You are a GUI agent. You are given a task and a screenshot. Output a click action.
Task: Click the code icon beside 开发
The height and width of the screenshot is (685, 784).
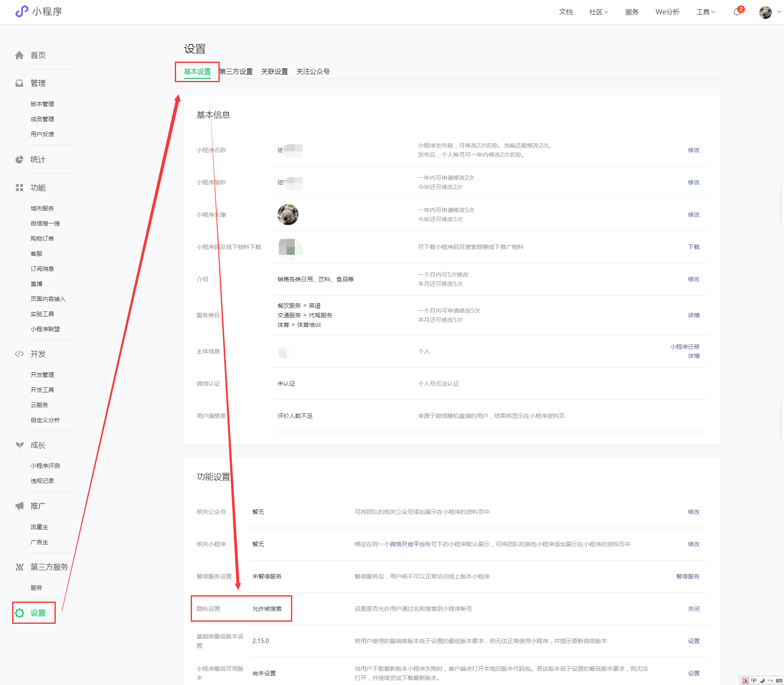pyautogui.click(x=19, y=354)
